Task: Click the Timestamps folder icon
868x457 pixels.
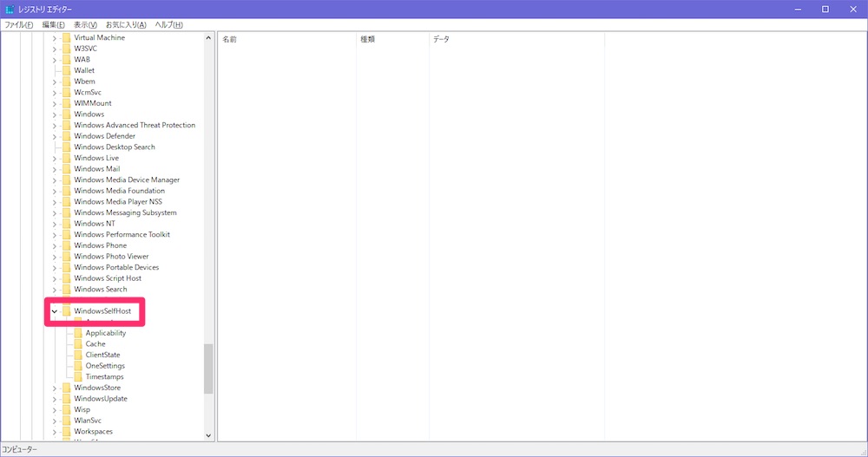Action: [x=78, y=376]
